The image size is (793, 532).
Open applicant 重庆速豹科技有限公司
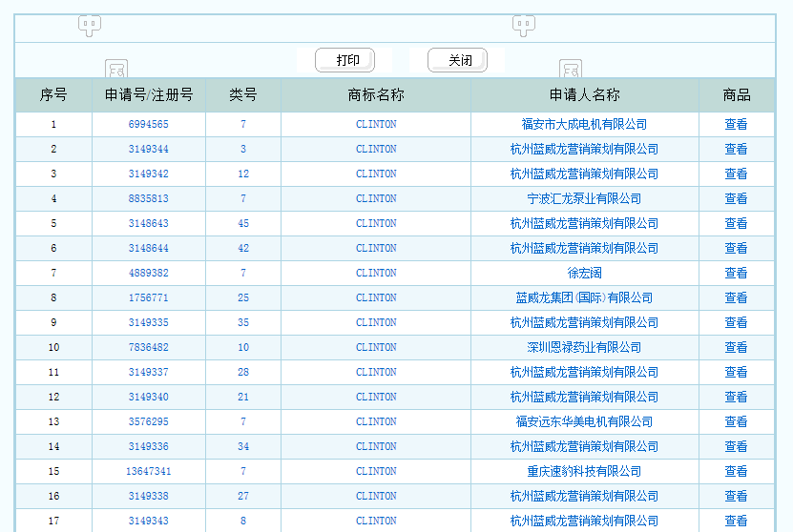point(584,471)
